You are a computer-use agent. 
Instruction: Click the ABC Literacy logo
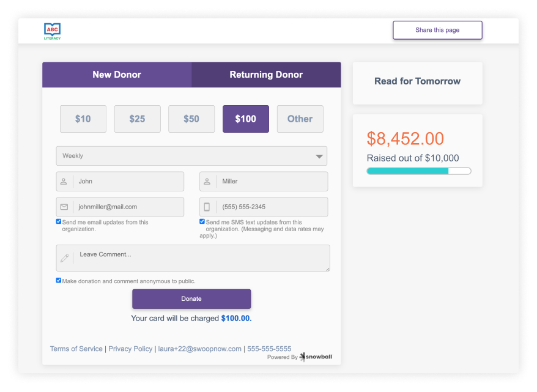[x=53, y=31]
